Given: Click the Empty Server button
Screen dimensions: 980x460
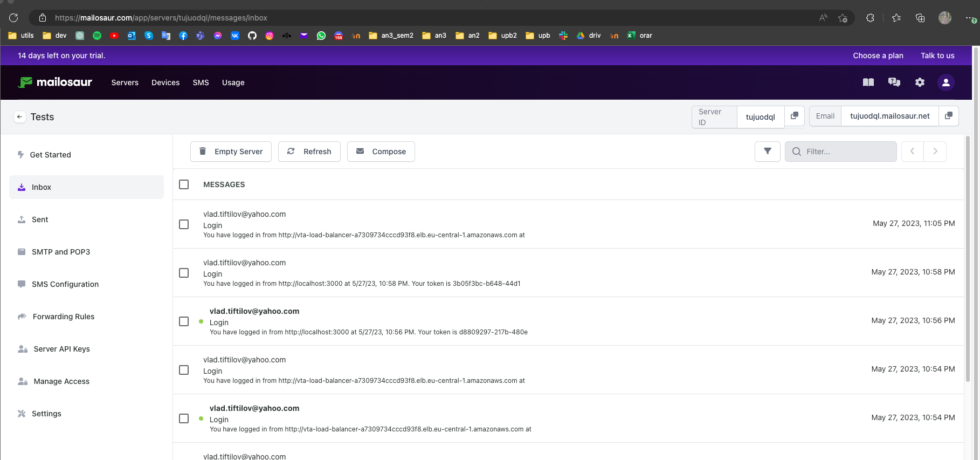Looking at the screenshot, I should click(231, 152).
